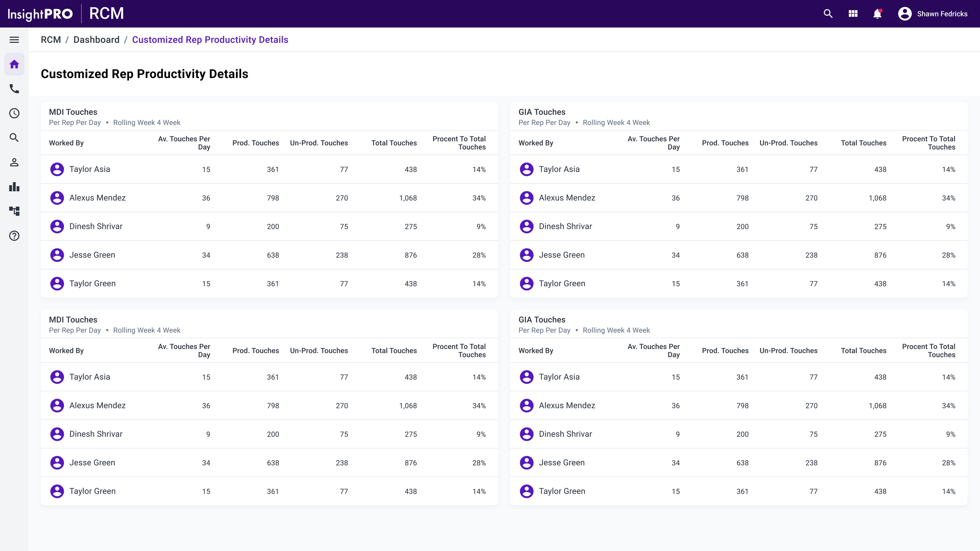Go to RCM breadcrumb link
Viewport: 980px width, 551px height.
point(51,40)
